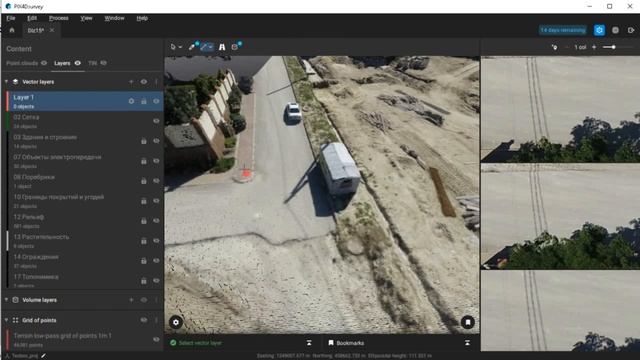This screenshot has width=640, height=360.
Task: Select the cursor selection tool
Action: tap(173, 47)
